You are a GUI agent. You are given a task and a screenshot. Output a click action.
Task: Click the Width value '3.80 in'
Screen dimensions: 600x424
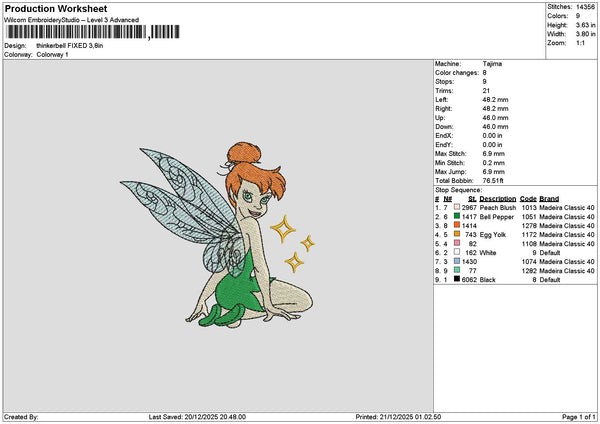(585, 34)
